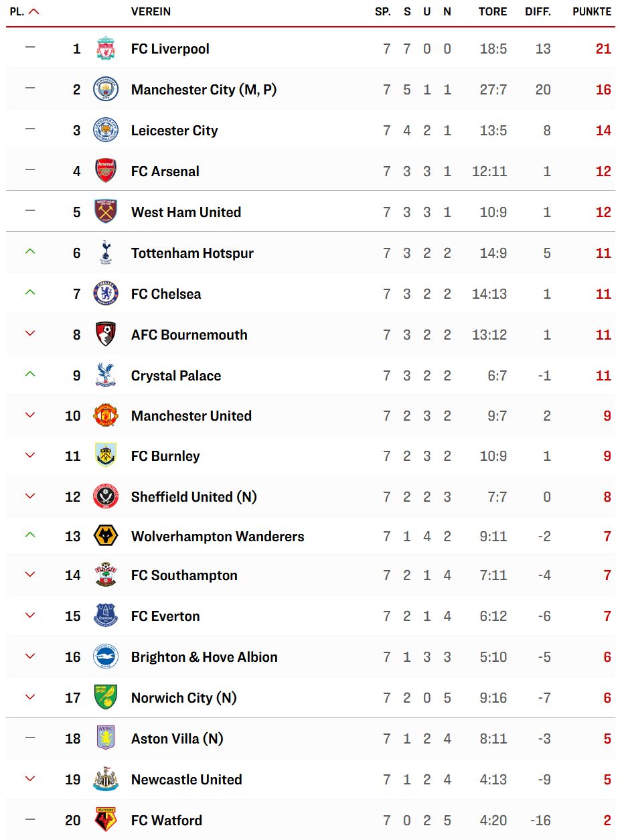Click West Ham United's 12 points value
The width and height of the screenshot is (624, 840).
[603, 212]
